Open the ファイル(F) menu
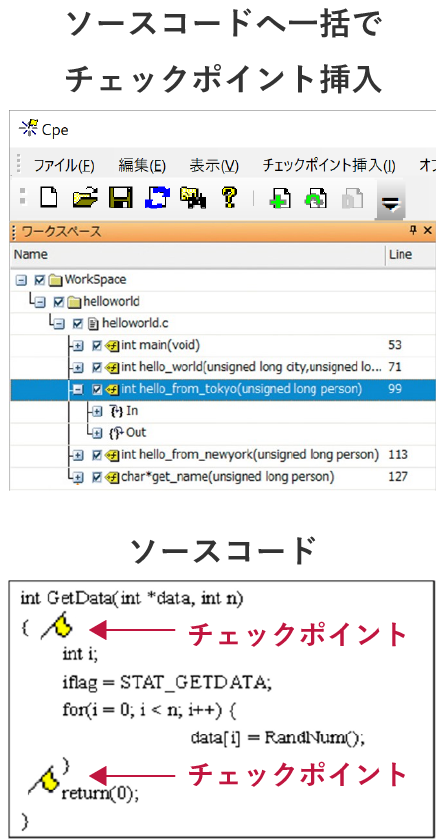The height and width of the screenshot is (839, 445). (64, 166)
